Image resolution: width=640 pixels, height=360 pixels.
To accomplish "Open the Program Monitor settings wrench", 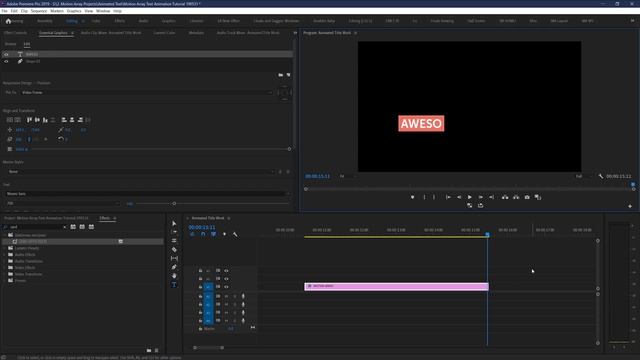I will (601, 176).
